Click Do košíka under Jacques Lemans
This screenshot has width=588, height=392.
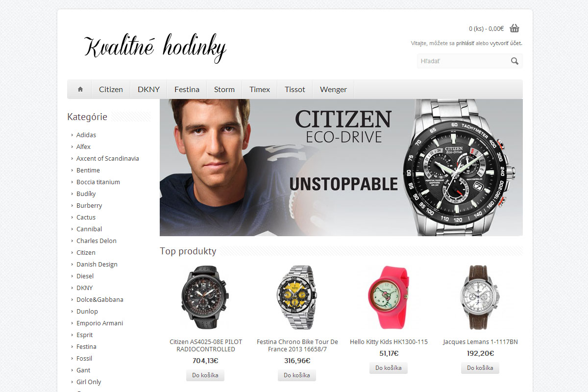coord(480,368)
